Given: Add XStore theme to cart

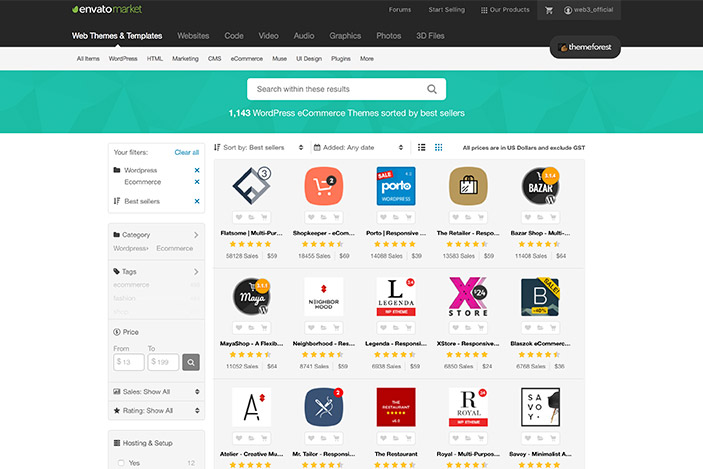Looking at the screenshot, I should point(481,328).
